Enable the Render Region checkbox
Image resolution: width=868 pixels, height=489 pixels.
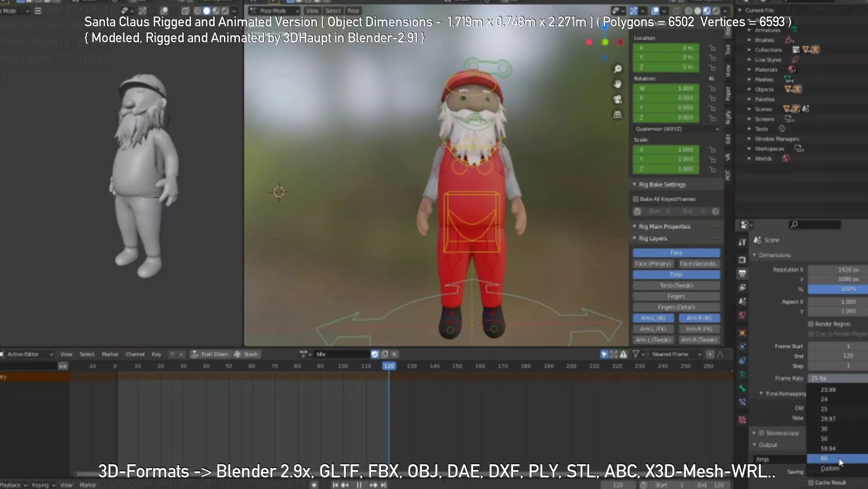[x=811, y=324]
